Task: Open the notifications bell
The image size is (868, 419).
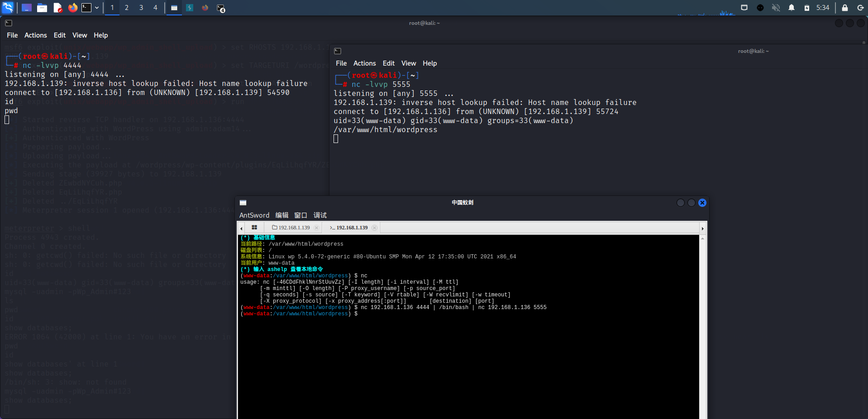Action: click(792, 8)
